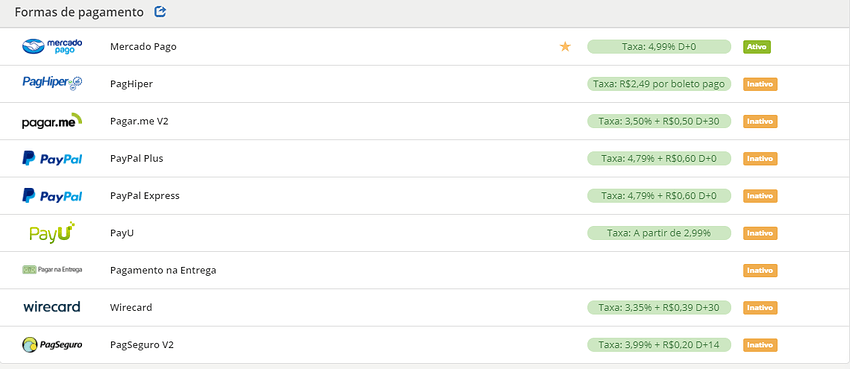Click the Taxa R$2,49 por boleto pago label
The width and height of the screenshot is (850, 369).
pyautogui.click(x=659, y=84)
